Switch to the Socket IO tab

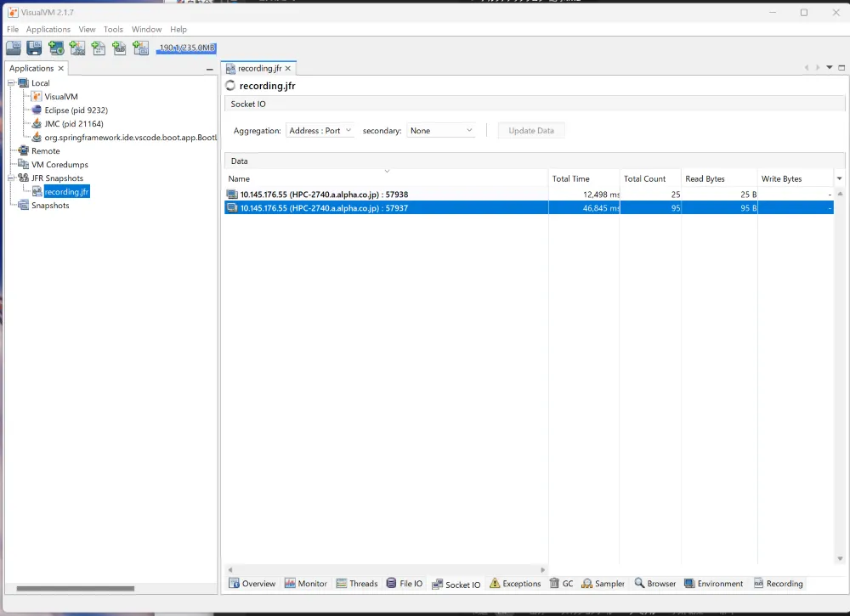point(456,585)
